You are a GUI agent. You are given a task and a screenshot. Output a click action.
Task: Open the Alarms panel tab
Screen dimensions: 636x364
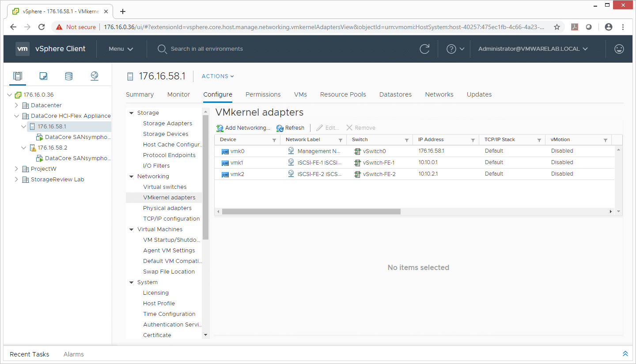click(73, 354)
